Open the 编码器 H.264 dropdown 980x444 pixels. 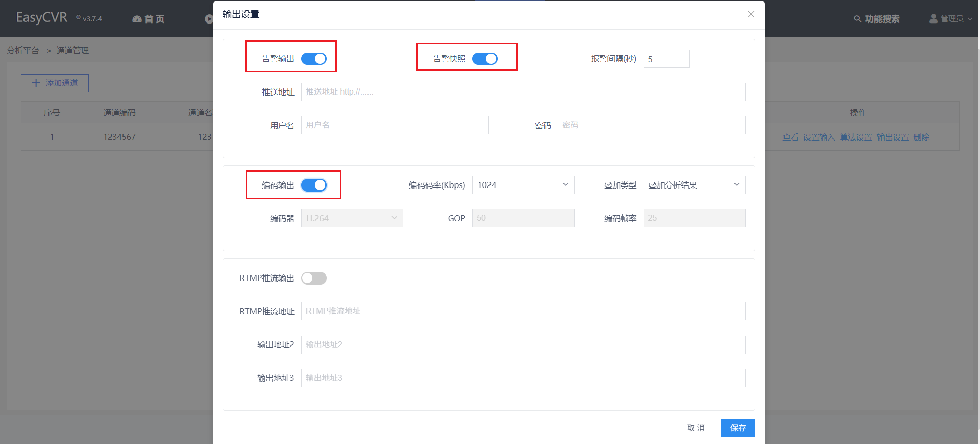coord(352,218)
